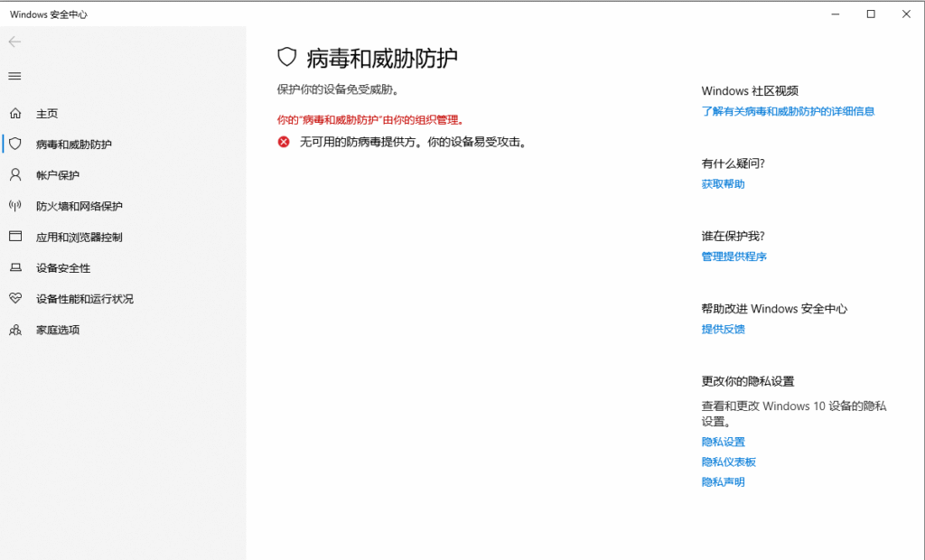Click the family icon for 家庭选项
This screenshot has width=925, height=560.
[15, 330]
